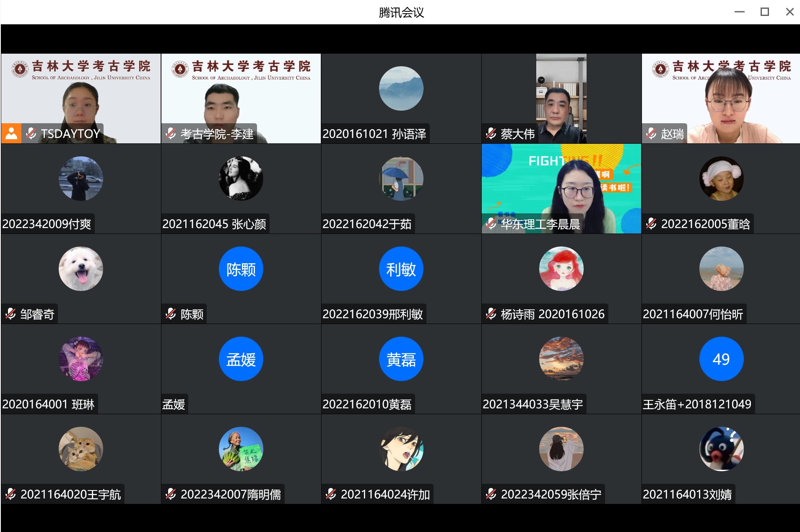Screen dimensions: 800x532
Task: Select the blue 孟媛 avatar circle
Action: (241, 359)
